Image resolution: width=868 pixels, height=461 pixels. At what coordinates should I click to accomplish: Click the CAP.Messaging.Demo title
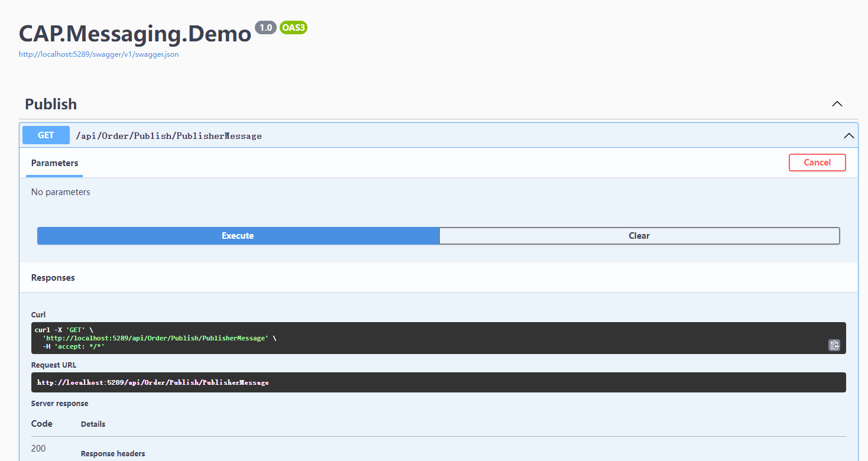135,34
